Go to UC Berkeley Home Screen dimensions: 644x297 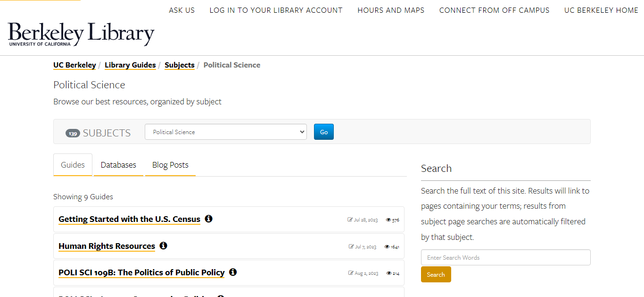(601, 10)
